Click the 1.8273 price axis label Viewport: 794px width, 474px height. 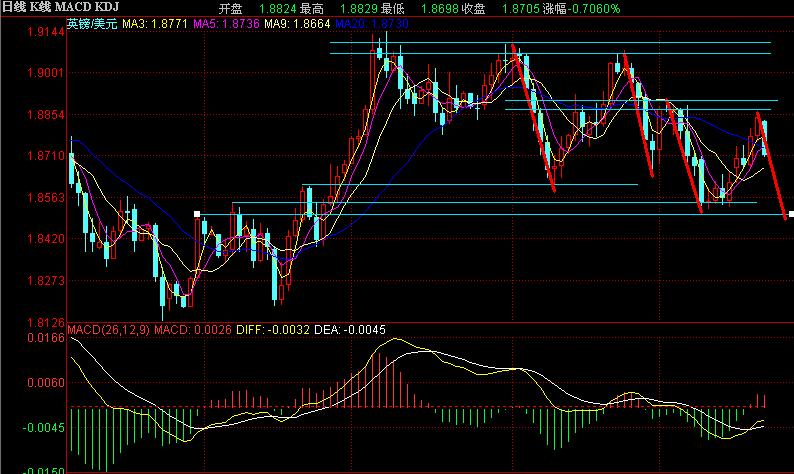(x=46, y=281)
